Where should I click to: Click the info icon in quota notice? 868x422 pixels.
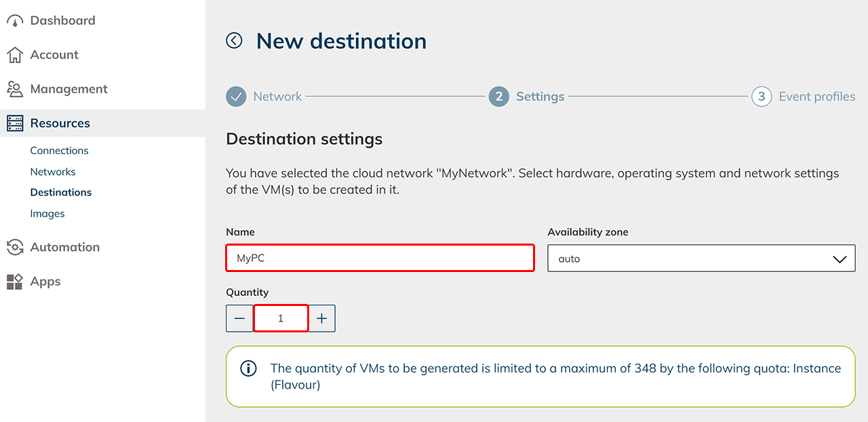point(249,368)
